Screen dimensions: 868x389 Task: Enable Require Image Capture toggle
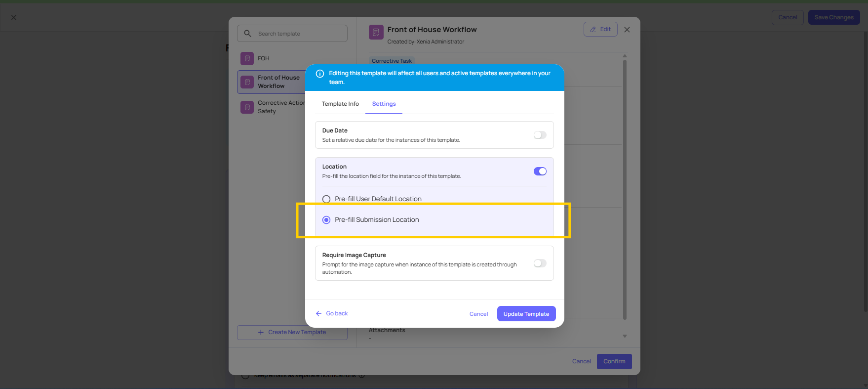pyautogui.click(x=540, y=263)
